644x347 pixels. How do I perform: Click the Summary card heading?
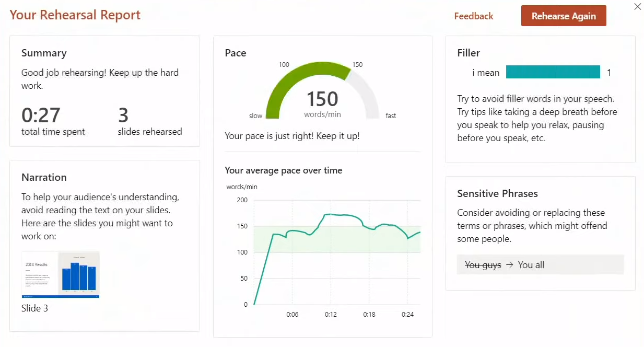[44, 53]
